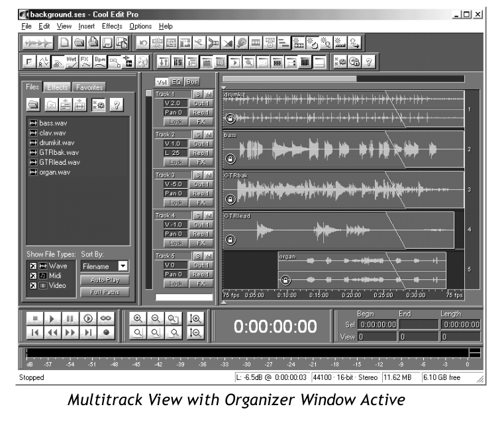504x425 pixels.
Task: Zoom out vertically button
Action: 195,332
